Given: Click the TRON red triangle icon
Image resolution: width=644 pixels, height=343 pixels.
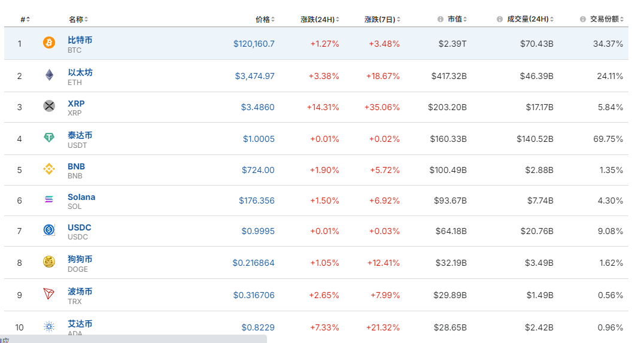Looking at the screenshot, I should coord(49,294).
